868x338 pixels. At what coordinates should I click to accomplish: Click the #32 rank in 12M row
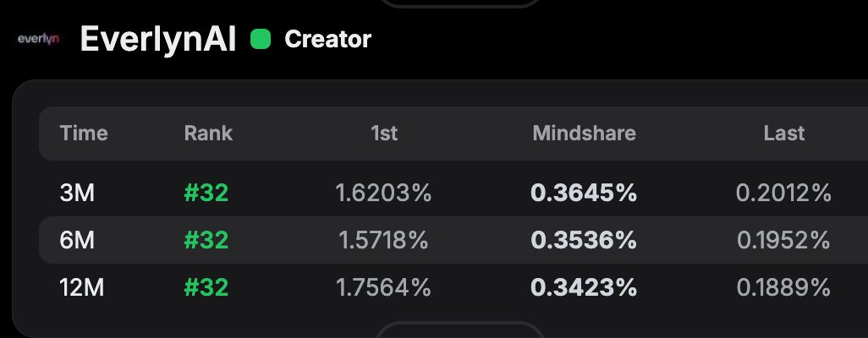(x=206, y=287)
